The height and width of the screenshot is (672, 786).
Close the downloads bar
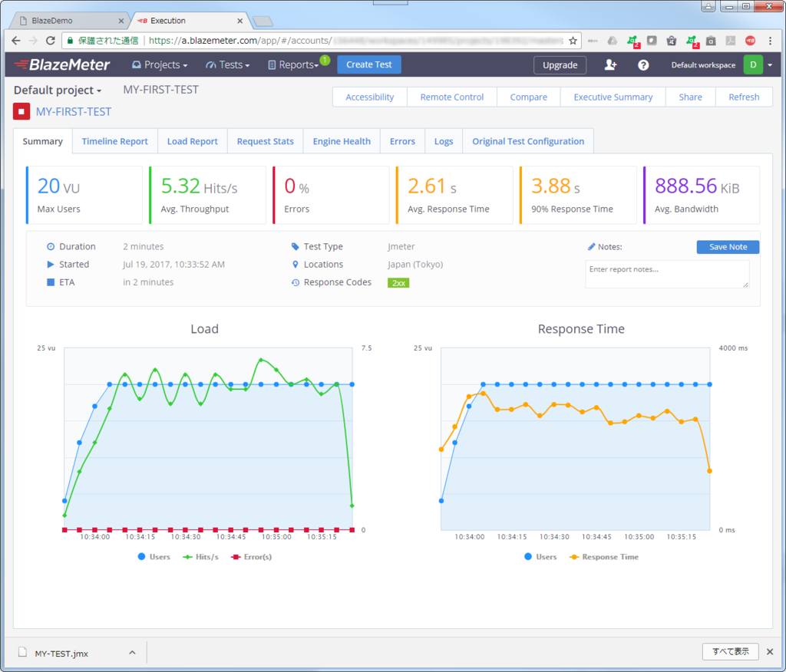pos(770,651)
